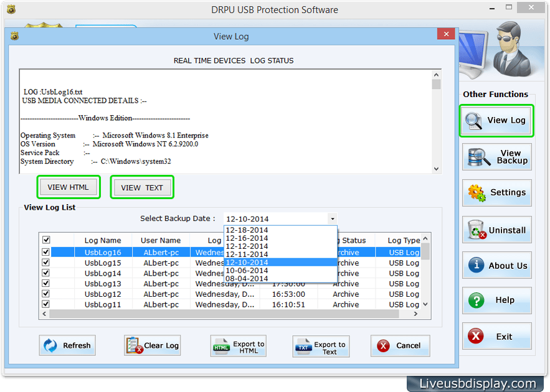Uncheck the UsbLog15 row checkbox
Image resolution: width=550 pixels, height=392 pixels.
45,263
